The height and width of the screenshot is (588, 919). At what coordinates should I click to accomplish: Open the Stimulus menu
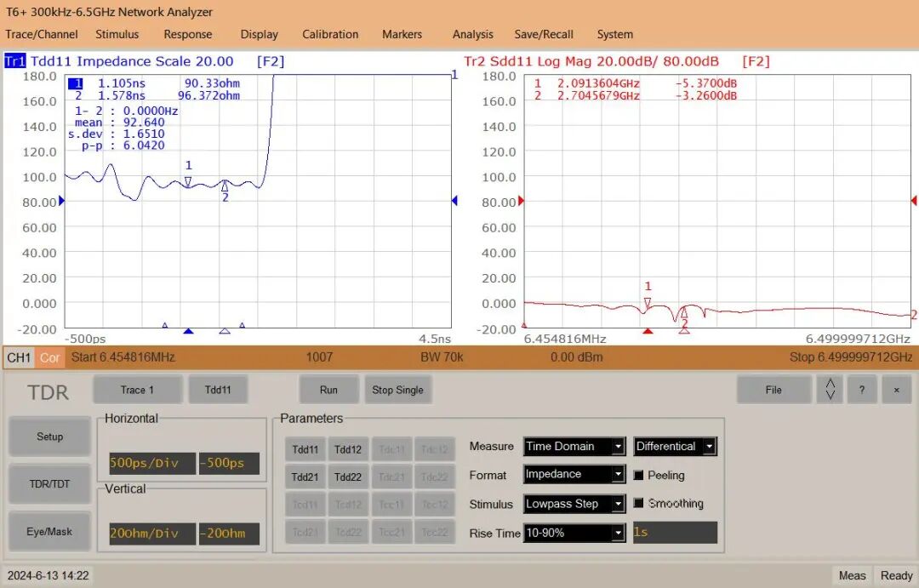(117, 35)
